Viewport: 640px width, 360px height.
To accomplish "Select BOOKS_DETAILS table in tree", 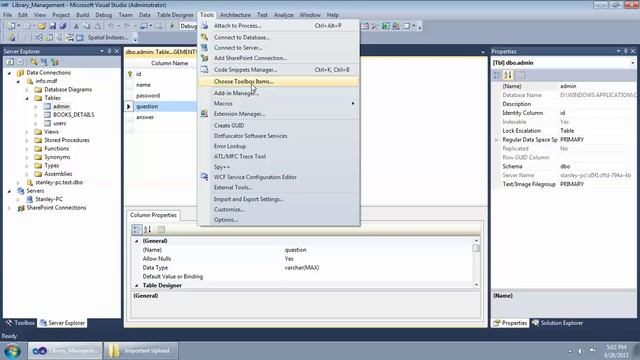I will pos(73,115).
